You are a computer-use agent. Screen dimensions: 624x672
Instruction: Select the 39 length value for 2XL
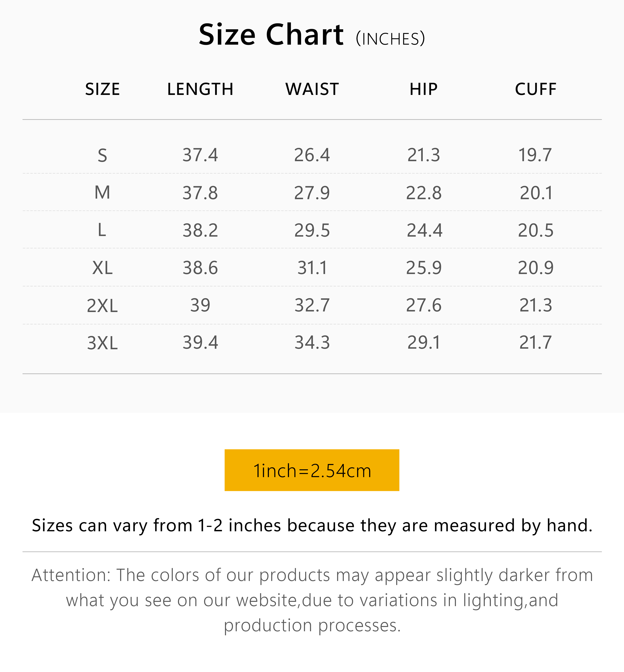click(x=200, y=305)
